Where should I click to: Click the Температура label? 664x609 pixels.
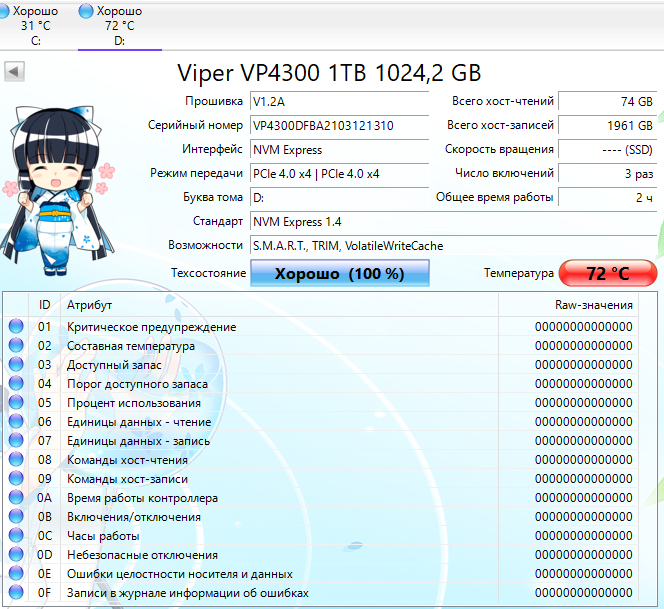[x=519, y=273]
